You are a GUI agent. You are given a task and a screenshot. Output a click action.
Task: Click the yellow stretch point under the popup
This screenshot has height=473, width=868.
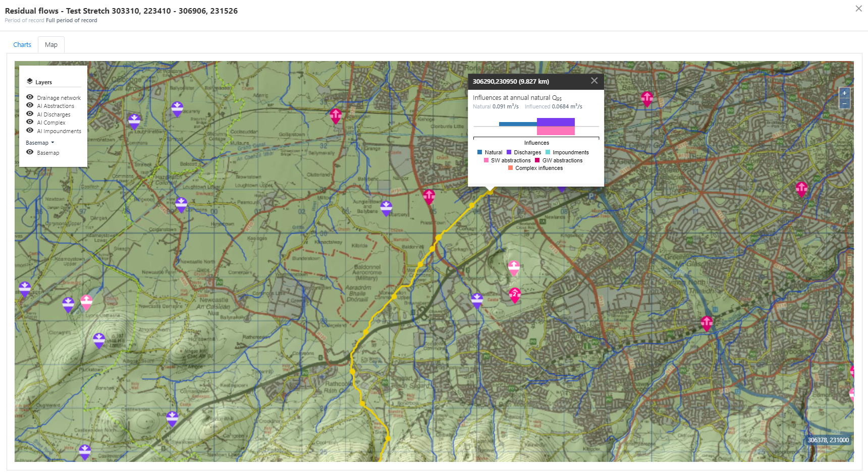[490, 192]
